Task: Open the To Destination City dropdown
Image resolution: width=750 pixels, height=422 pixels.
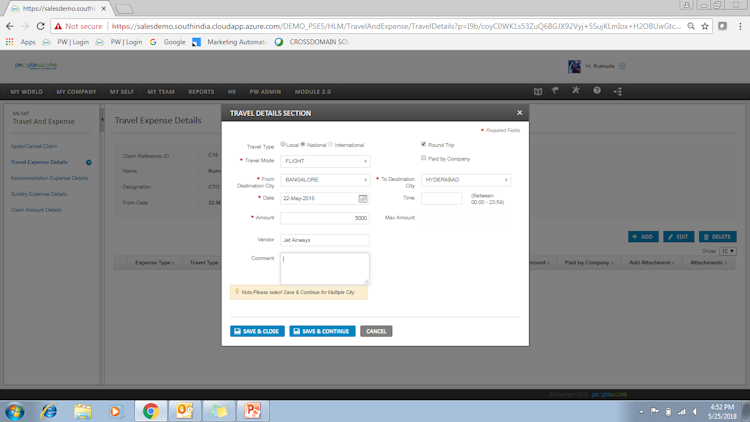Action: (466, 180)
